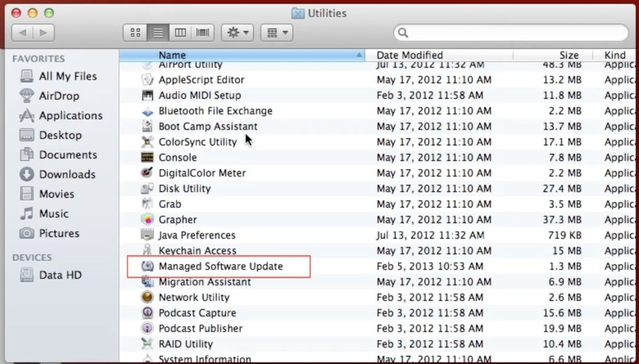Switch to Cover Flow view
The width and height of the screenshot is (639, 364).
(x=203, y=32)
